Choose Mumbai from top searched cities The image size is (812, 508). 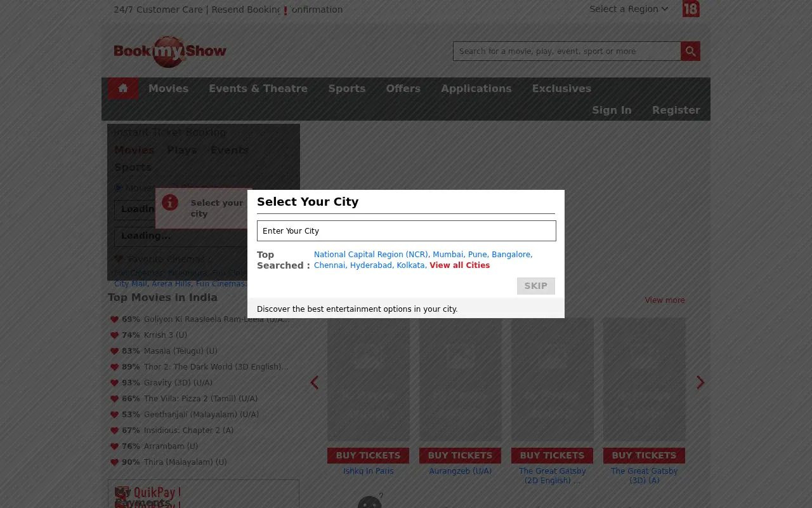pos(449,255)
